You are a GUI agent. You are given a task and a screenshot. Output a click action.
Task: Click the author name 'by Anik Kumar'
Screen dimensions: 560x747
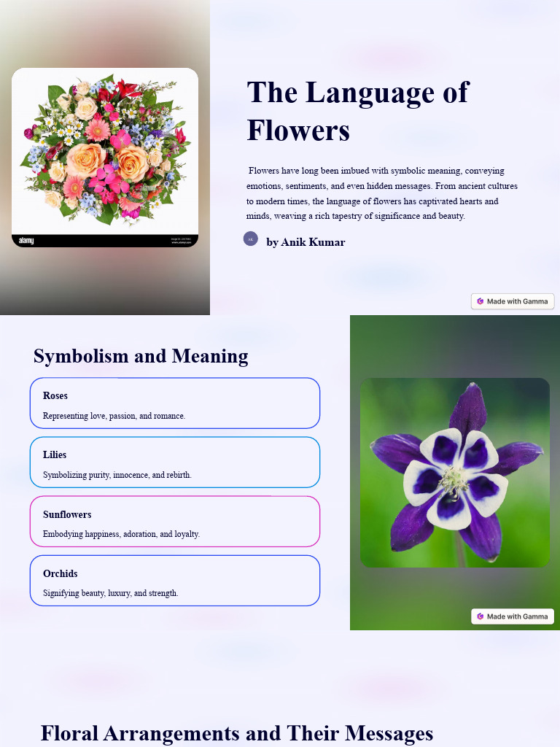point(306,242)
